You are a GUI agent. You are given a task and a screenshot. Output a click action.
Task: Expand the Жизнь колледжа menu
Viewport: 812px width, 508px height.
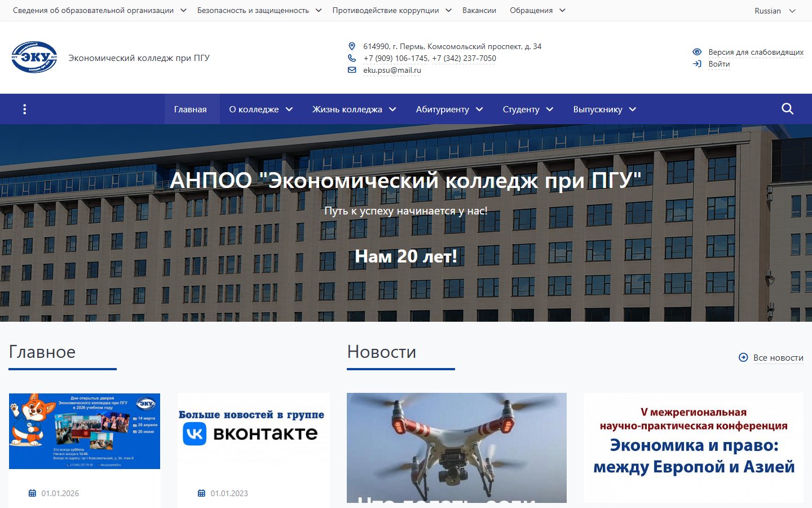(354, 110)
